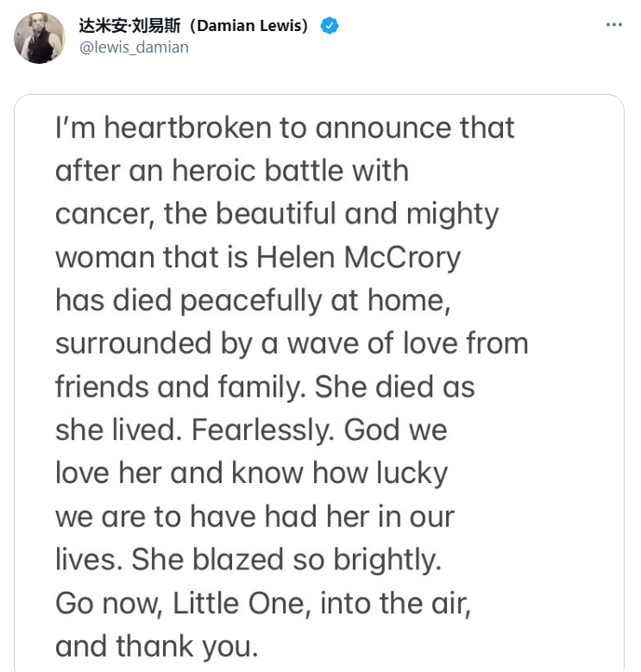Click the blue verified checkmark badge
This screenshot has height=672, width=641.
(x=329, y=26)
